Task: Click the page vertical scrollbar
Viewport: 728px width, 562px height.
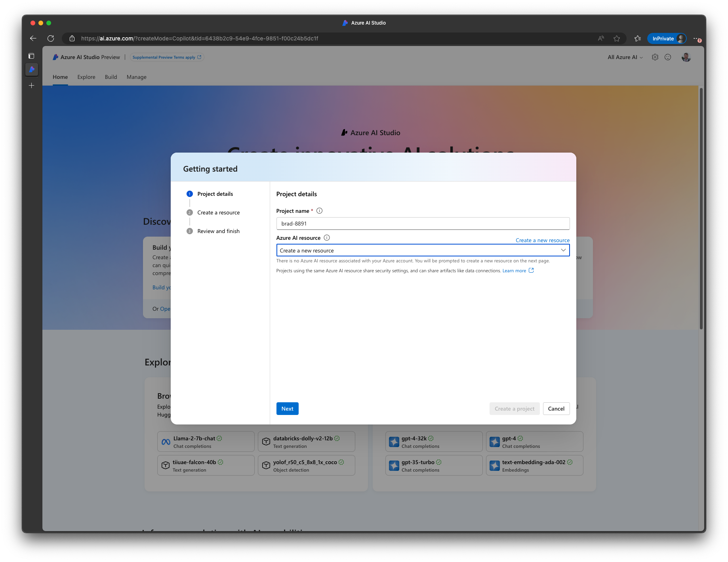Action: 701,208
